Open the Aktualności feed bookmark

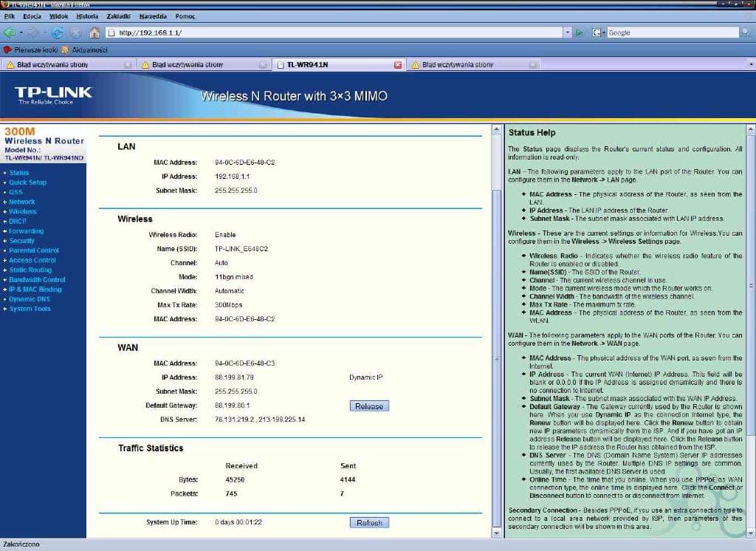84,49
